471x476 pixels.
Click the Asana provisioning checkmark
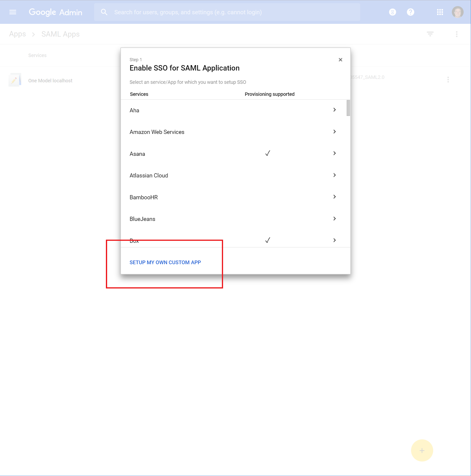coord(267,153)
